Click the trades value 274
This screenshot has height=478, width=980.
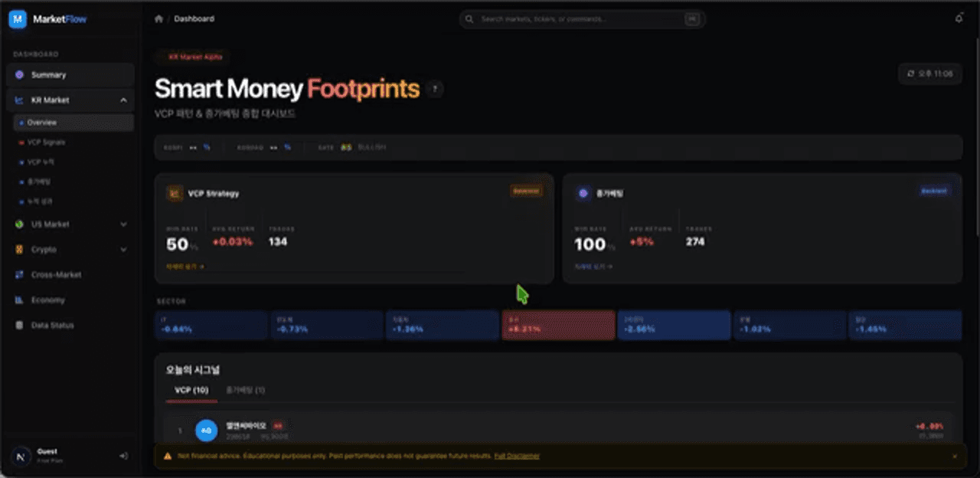point(695,242)
